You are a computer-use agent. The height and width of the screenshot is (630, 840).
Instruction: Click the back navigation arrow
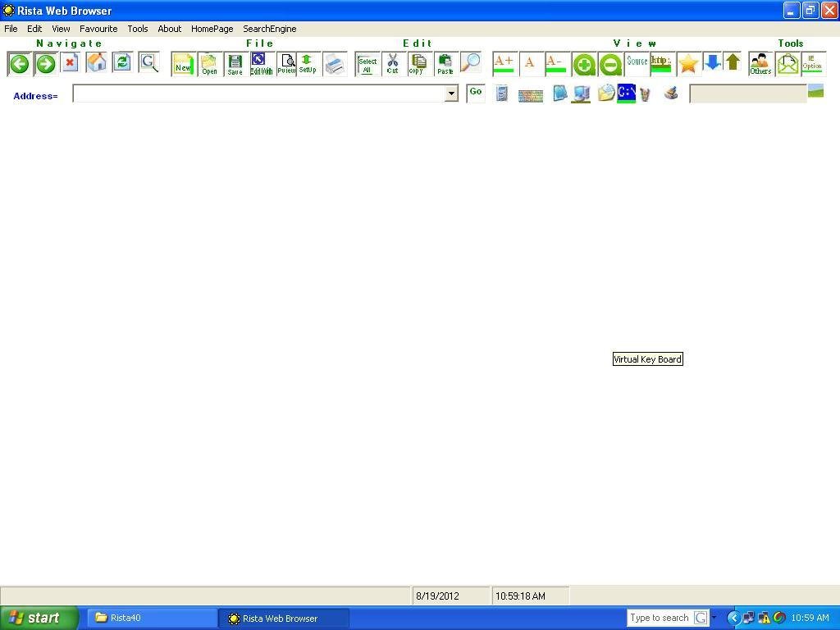tap(19, 63)
